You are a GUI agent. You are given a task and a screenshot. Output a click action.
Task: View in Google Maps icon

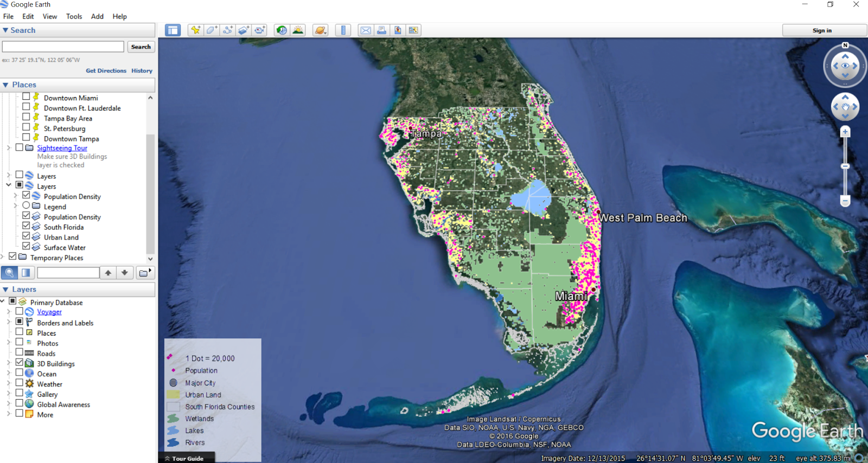click(413, 30)
